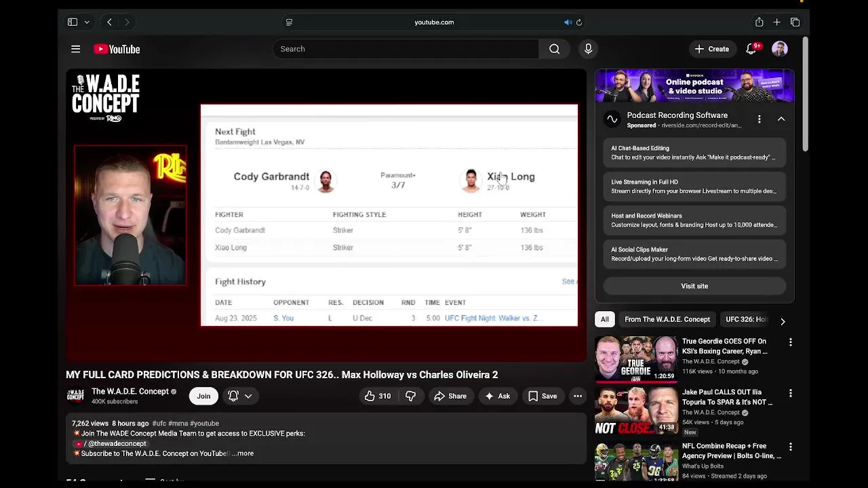Image resolution: width=868 pixels, height=488 pixels.
Task: Like the video with thumbs up
Action: pyautogui.click(x=378, y=396)
